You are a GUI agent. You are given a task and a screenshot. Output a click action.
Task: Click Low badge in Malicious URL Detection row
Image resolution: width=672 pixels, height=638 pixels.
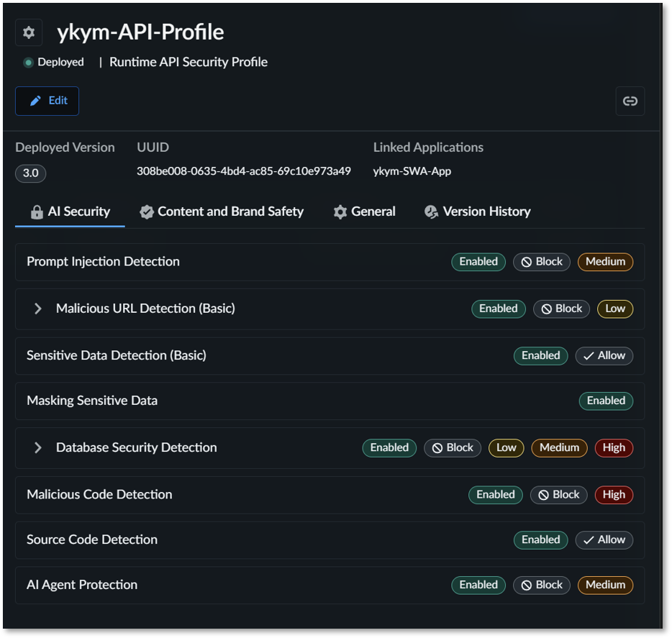click(615, 309)
